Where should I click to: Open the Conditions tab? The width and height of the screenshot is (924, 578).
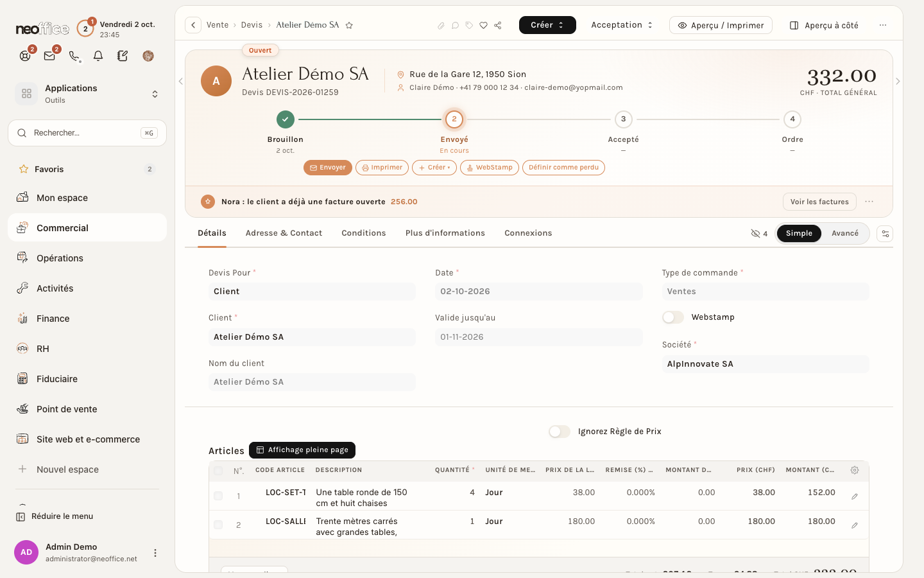tap(364, 233)
